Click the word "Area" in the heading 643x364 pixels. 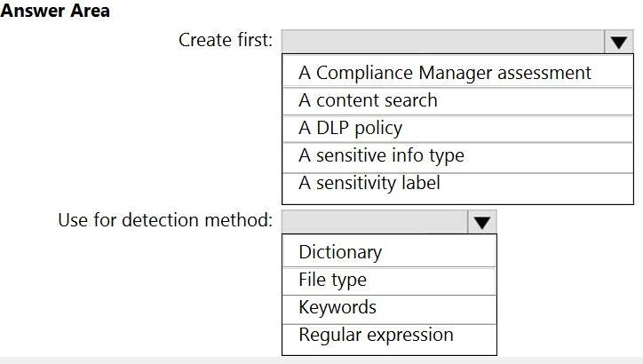(90, 12)
